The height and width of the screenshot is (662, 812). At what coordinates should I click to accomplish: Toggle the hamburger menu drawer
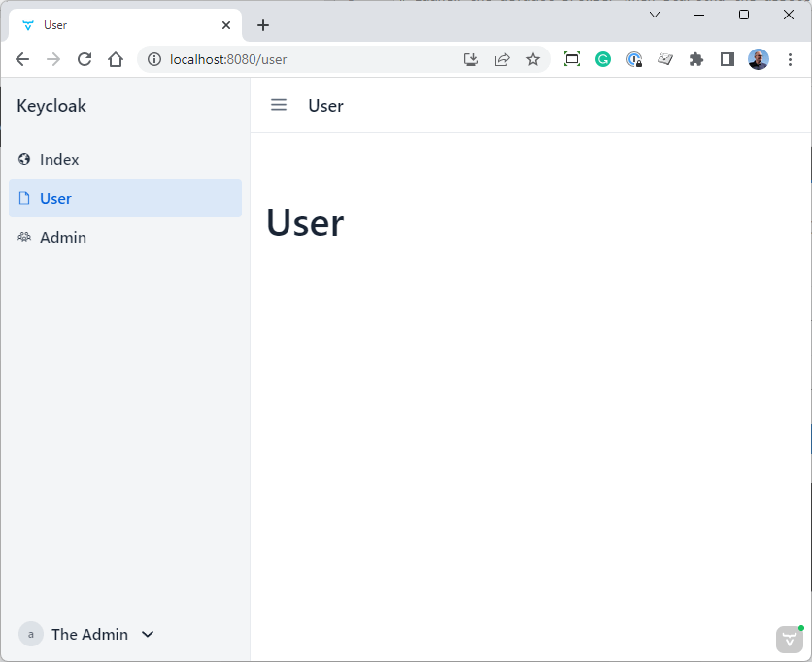pos(279,105)
